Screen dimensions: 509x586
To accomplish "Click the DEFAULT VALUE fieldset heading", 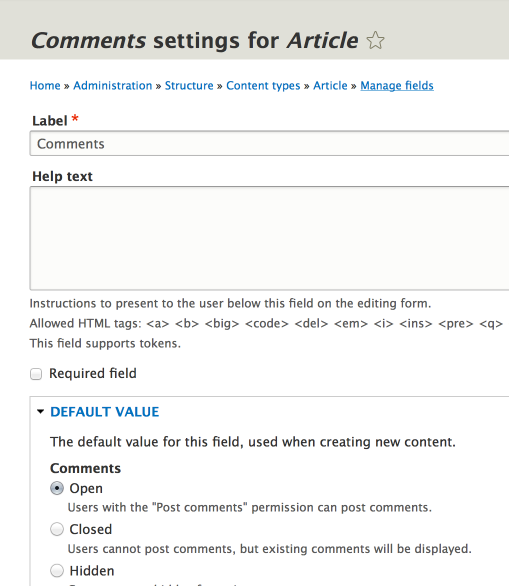I will tap(105, 412).
